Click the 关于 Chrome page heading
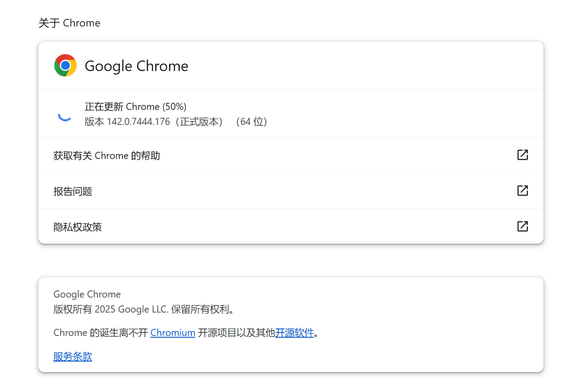The image size is (578, 392). click(x=69, y=23)
